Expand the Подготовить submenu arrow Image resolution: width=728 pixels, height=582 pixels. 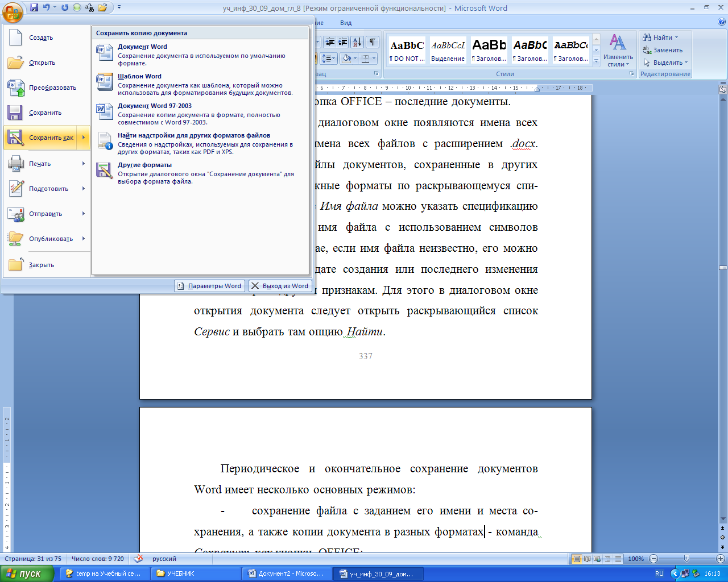point(84,189)
